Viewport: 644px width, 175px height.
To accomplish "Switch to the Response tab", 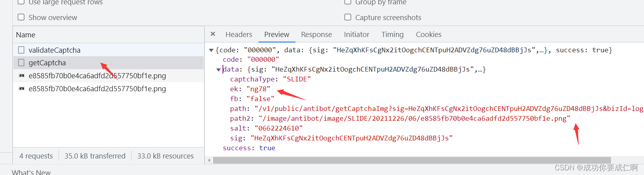I will point(316,35).
